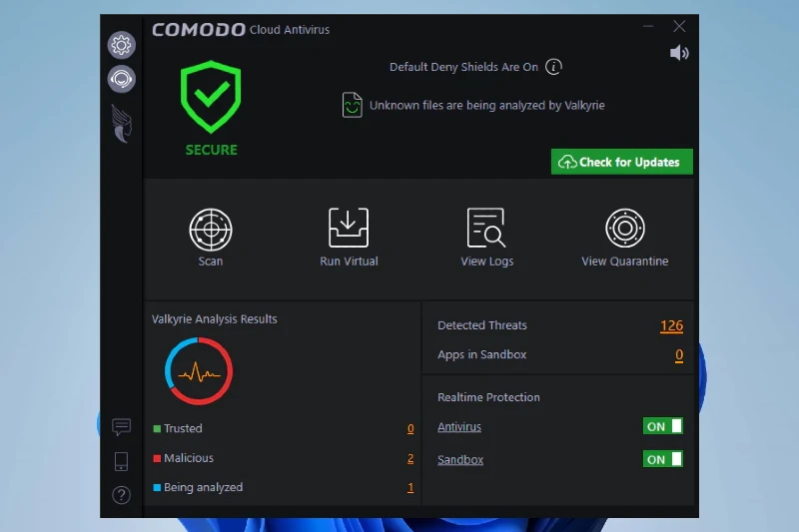Mute sounds with the speaker icon
The image size is (799, 532).
click(x=679, y=53)
